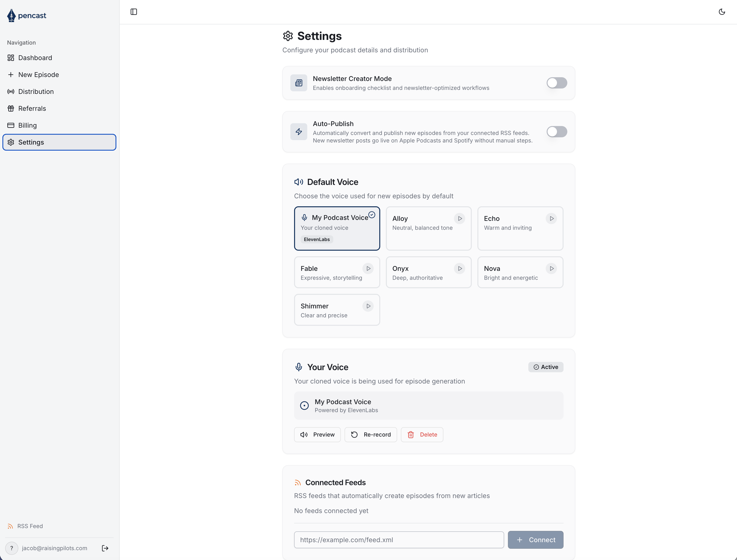This screenshot has width=737, height=560.
Task: Switch to dark mode moon icon
Action: pyautogui.click(x=722, y=12)
